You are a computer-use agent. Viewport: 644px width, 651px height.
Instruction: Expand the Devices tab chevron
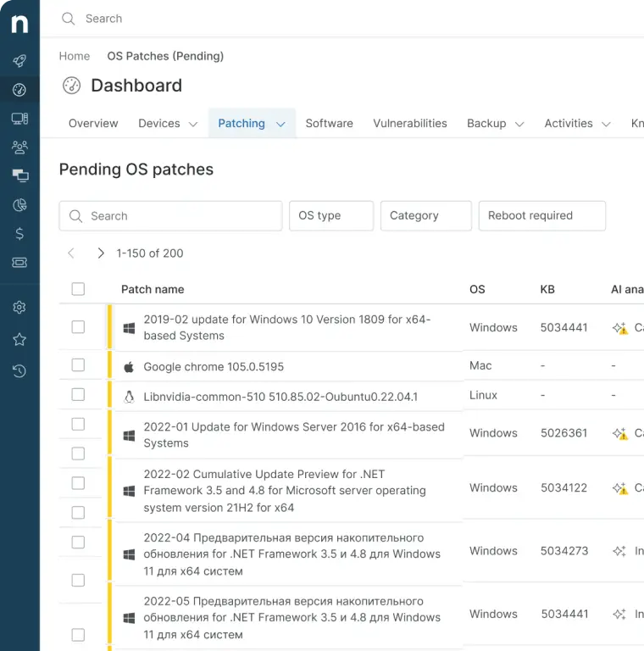(193, 124)
